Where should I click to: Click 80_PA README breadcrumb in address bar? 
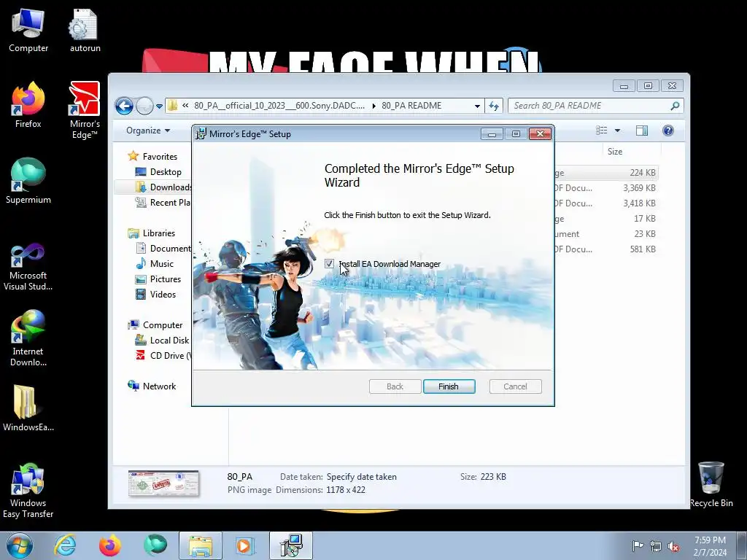click(x=411, y=106)
